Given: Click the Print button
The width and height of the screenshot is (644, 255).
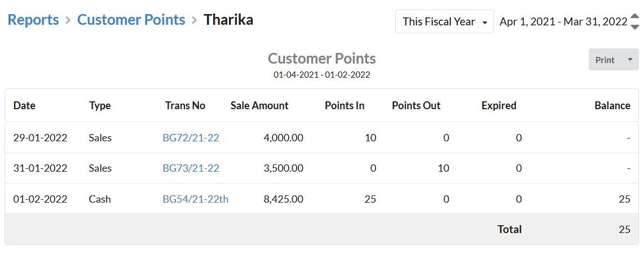Looking at the screenshot, I should tap(605, 60).
